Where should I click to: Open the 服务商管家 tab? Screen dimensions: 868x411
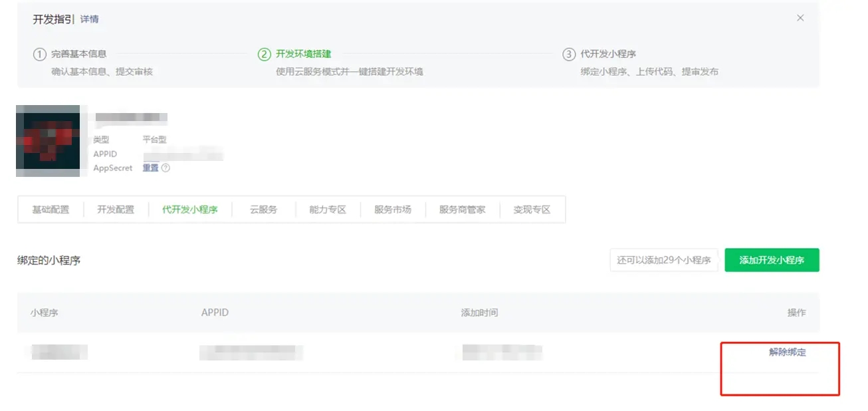[x=462, y=209]
